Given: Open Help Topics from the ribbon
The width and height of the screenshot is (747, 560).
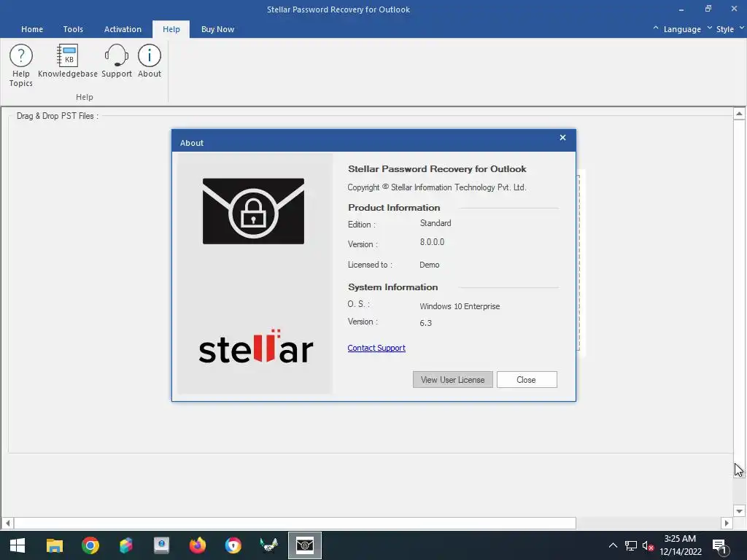Looking at the screenshot, I should click(x=21, y=66).
